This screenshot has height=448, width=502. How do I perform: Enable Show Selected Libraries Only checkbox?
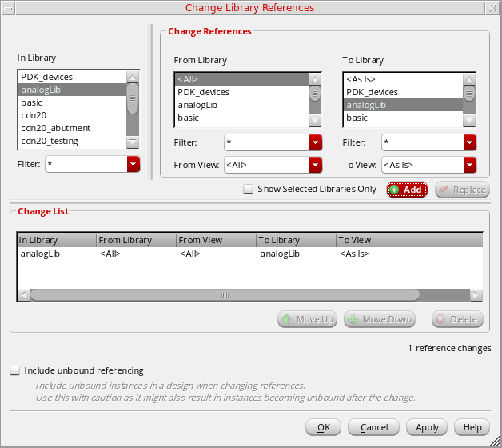[249, 190]
